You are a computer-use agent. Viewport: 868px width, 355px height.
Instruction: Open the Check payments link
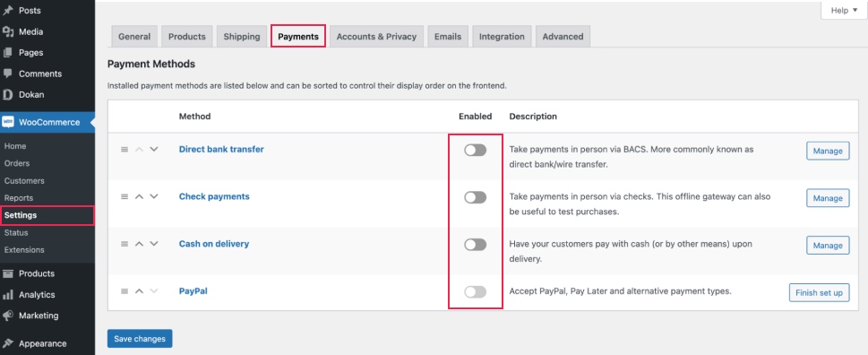coord(214,196)
